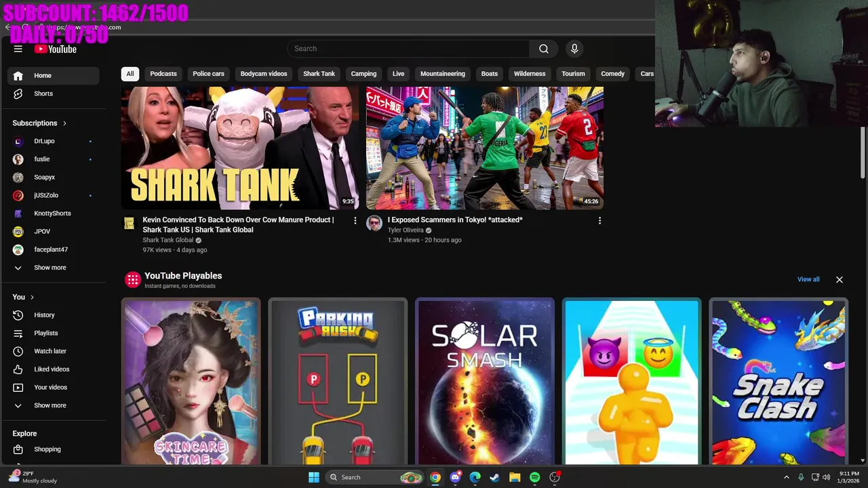868x488 pixels.
Task: Show hidden system tray icons
Action: (787, 477)
